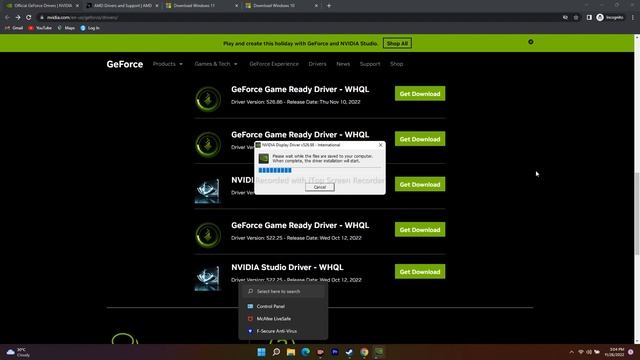Expand the Products dropdown

[x=168, y=64]
